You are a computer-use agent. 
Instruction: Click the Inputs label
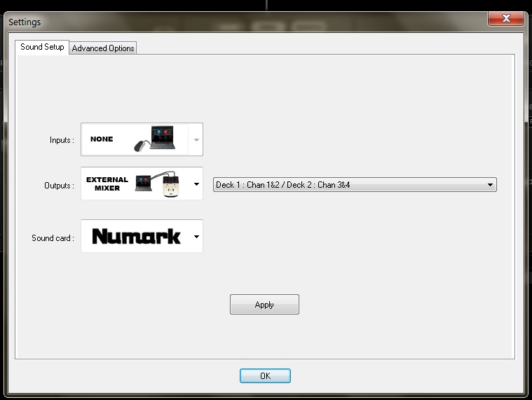click(62, 140)
